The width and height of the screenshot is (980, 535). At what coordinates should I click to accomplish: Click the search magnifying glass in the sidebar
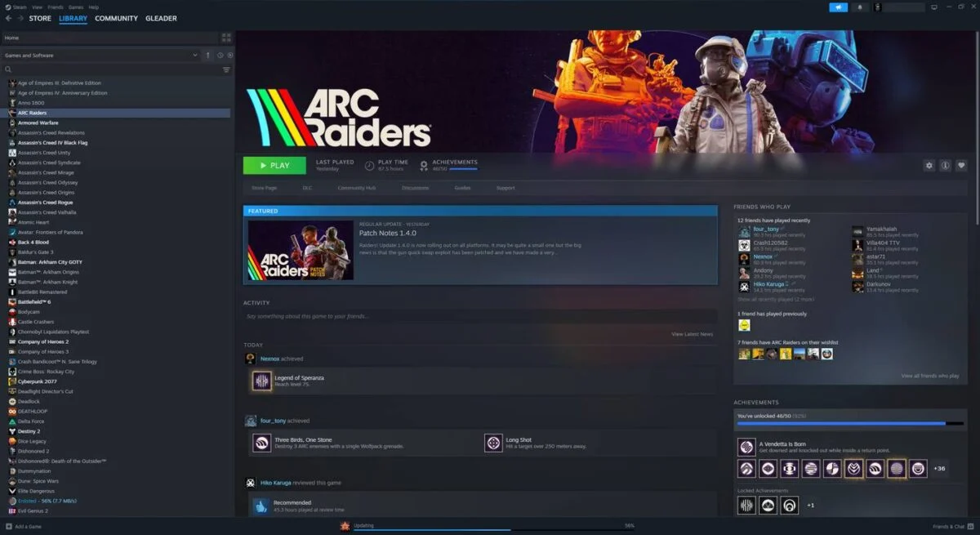pos(7,69)
